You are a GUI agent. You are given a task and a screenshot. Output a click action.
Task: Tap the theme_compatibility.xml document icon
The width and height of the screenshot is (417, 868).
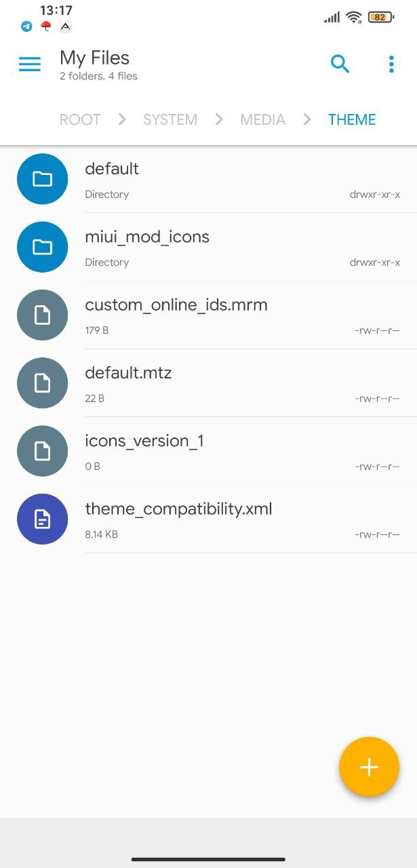click(42, 519)
